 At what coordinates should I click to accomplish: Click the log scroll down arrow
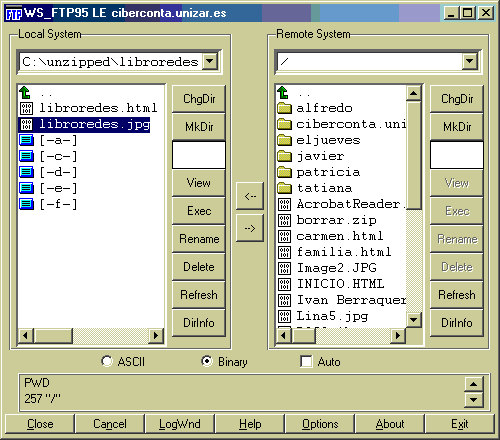click(474, 399)
